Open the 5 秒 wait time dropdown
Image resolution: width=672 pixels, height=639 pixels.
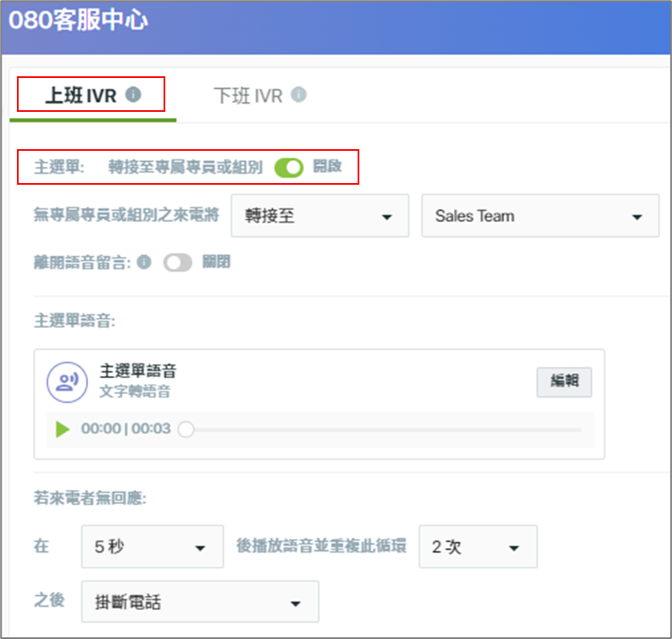(153, 547)
